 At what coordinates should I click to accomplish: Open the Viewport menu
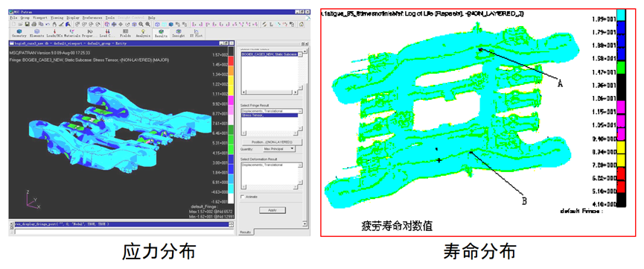pos(40,18)
